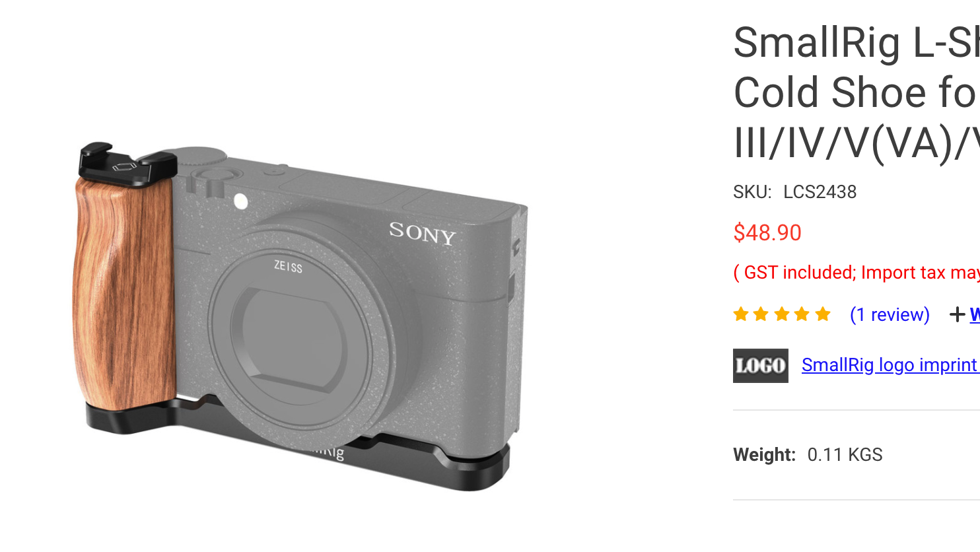Click the black cold shoe mount on grip
The image size is (980, 552).
click(x=127, y=164)
